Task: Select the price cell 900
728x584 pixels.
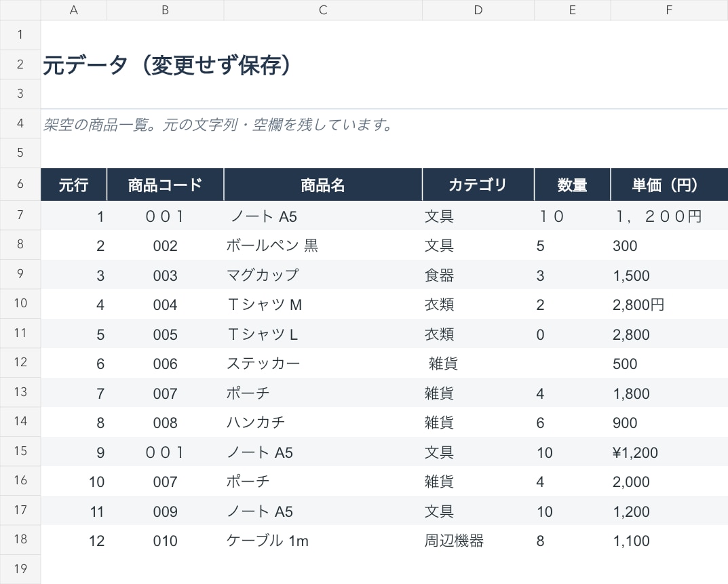Action: coord(669,423)
